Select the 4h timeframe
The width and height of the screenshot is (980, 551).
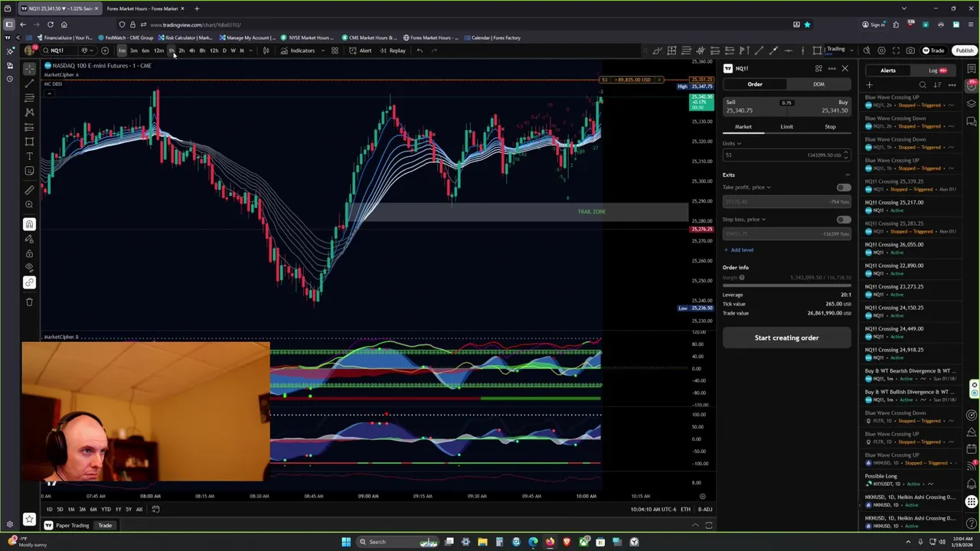[x=191, y=51]
